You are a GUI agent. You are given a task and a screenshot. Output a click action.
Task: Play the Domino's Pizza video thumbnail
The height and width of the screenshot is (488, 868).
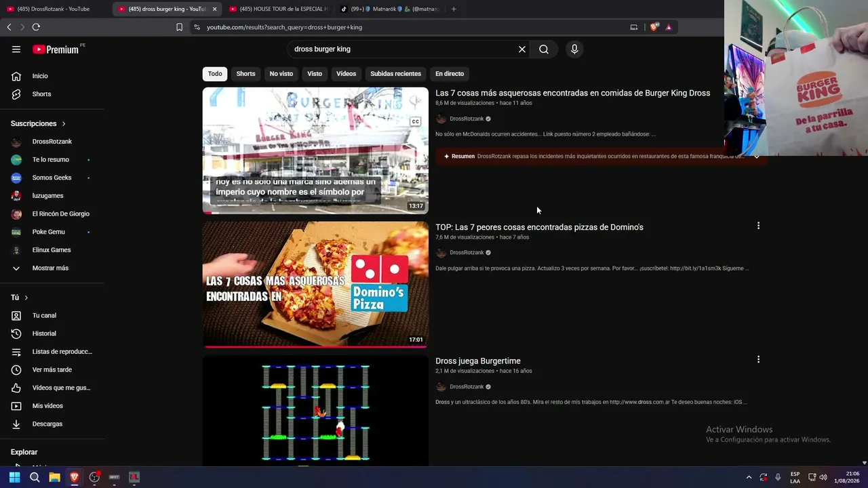[315, 285]
